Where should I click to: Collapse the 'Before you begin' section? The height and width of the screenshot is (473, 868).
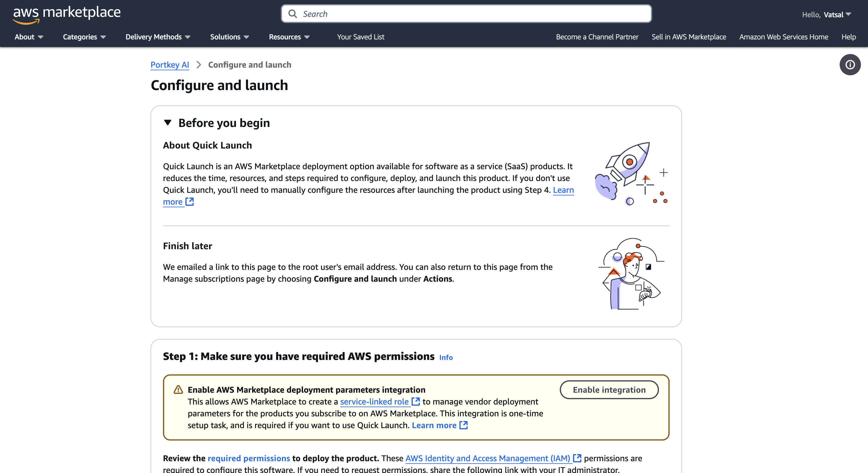(167, 123)
